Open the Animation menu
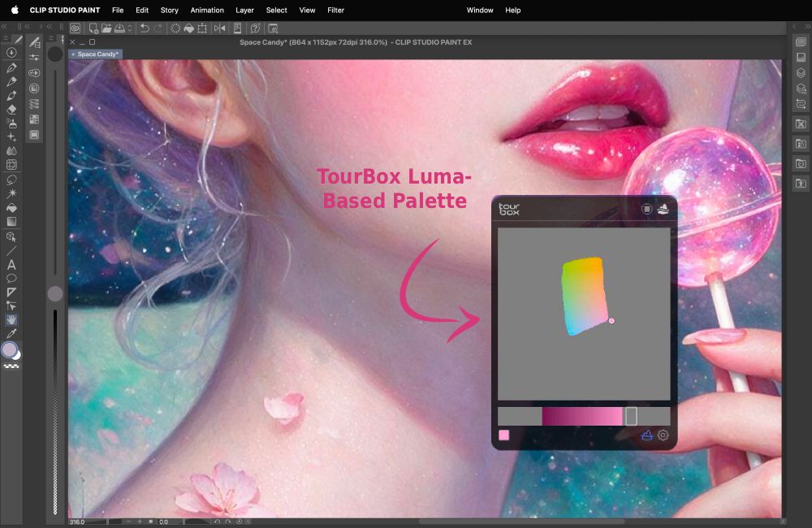 [207, 10]
